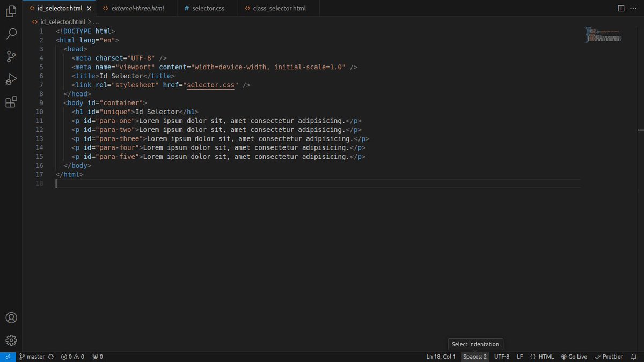The height and width of the screenshot is (362, 644).
Task: Open the selector.css link in code
Action: click(x=211, y=85)
